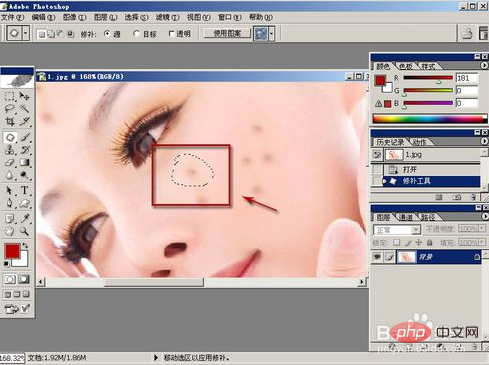Select the Lasso tool
Image resolution: width=489 pixels, height=365 pixels.
pos(10,109)
